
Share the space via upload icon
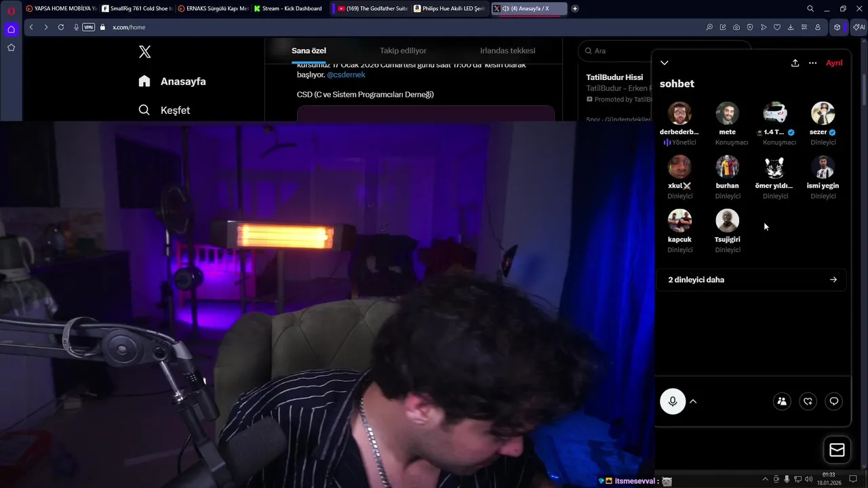click(x=795, y=62)
